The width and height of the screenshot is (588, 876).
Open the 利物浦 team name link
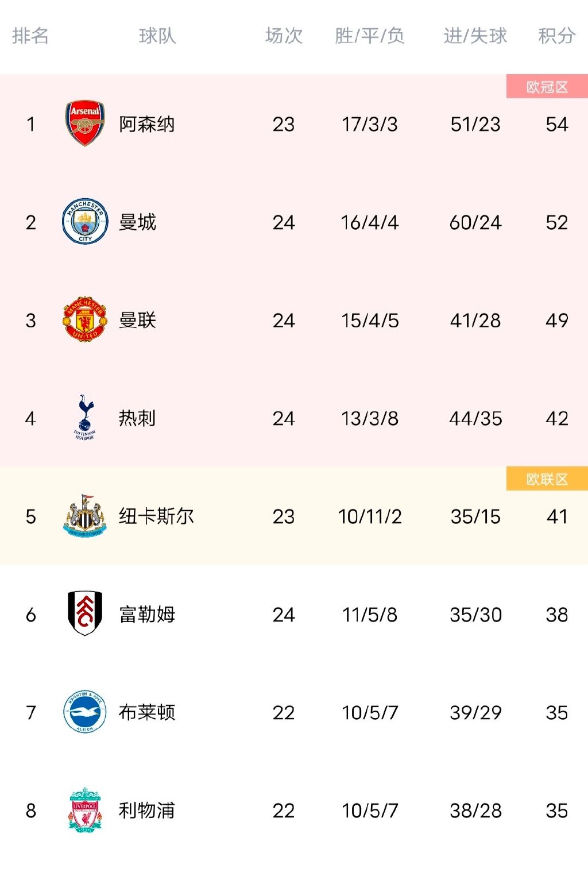click(146, 811)
